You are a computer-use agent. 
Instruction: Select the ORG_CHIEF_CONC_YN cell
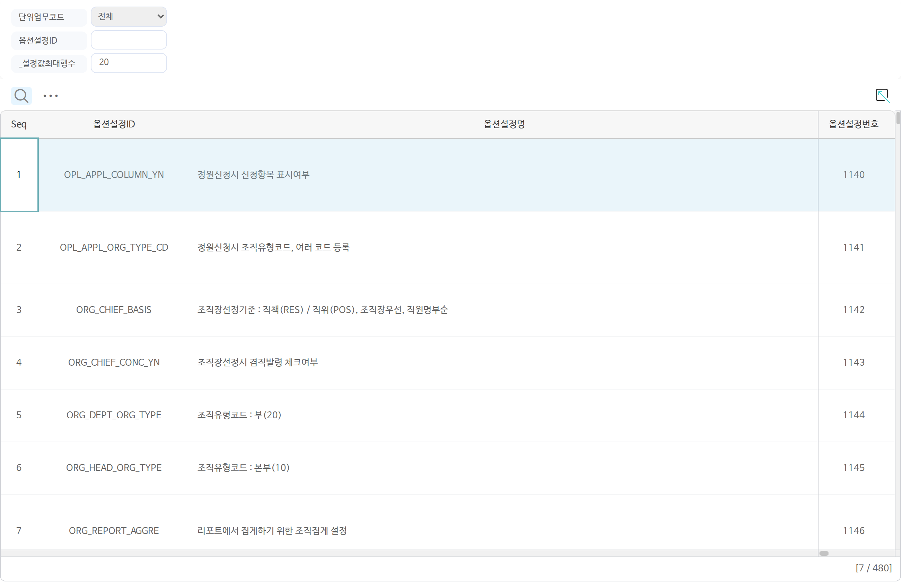(114, 363)
